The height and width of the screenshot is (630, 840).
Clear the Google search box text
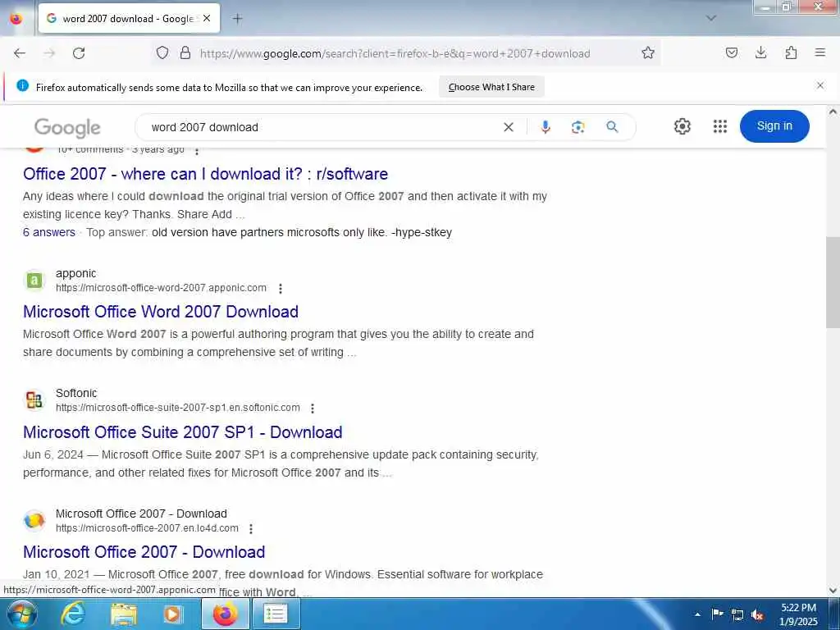click(509, 127)
